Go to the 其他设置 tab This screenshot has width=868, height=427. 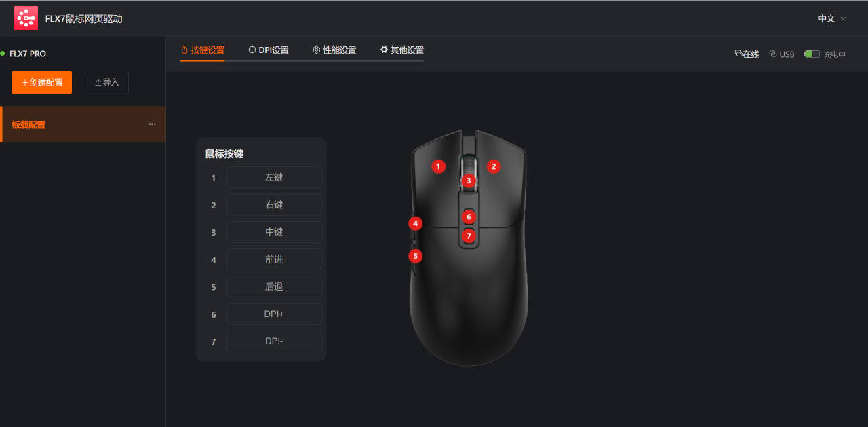point(401,50)
